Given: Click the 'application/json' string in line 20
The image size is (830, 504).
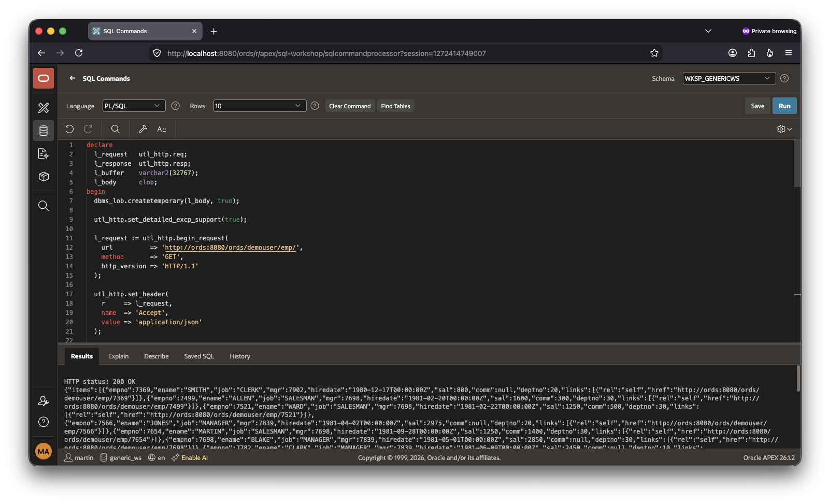Looking at the screenshot, I should coord(168,322).
